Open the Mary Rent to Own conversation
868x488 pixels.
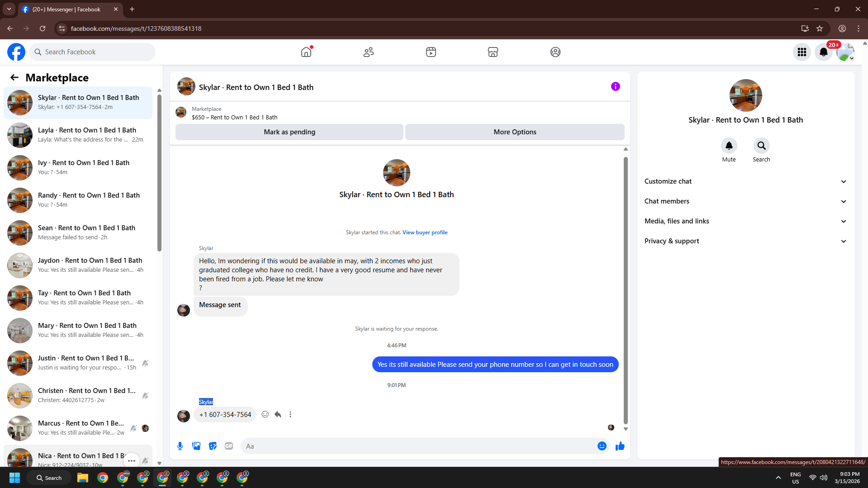78,330
